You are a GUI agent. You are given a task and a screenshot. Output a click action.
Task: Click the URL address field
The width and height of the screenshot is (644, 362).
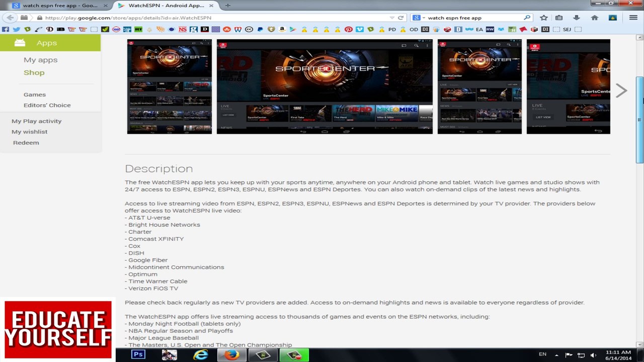214,18
